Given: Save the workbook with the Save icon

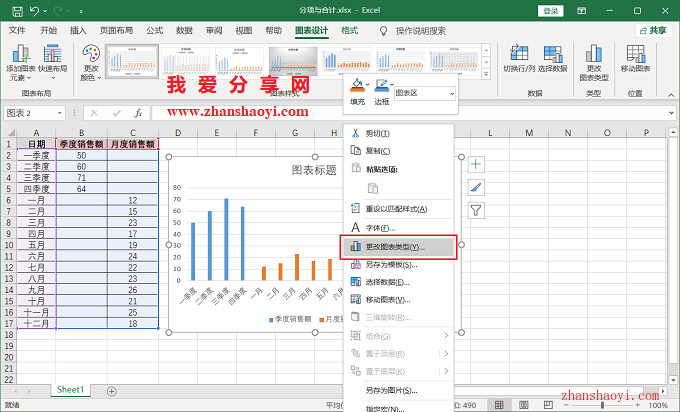Looking at the screenshot, I should (x=17, y=11).
